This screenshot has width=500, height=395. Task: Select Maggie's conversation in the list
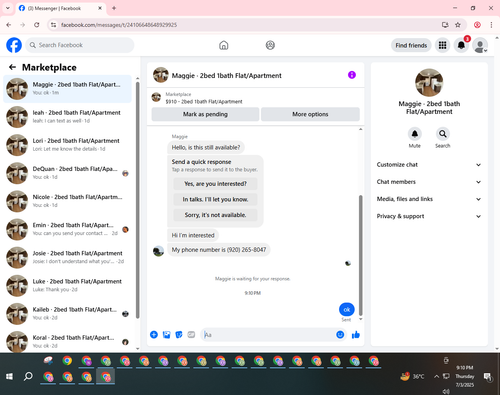pyautogui.click(x=67, y=89)
